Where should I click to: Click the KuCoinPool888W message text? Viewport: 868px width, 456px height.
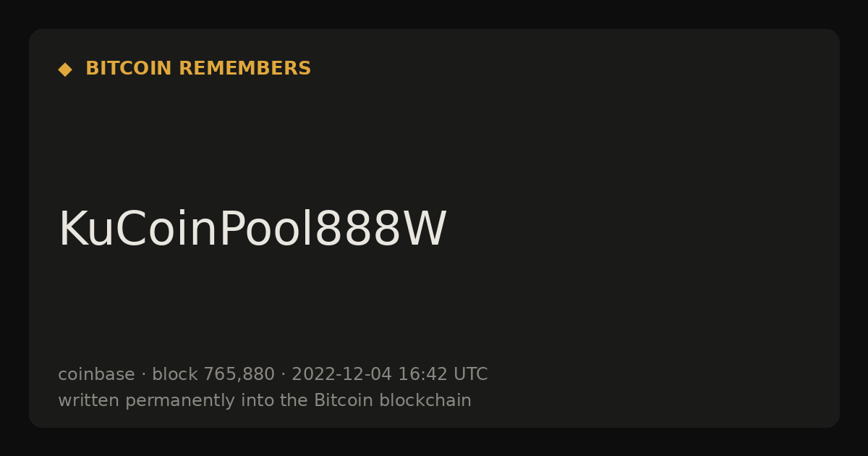pos(252,229)
